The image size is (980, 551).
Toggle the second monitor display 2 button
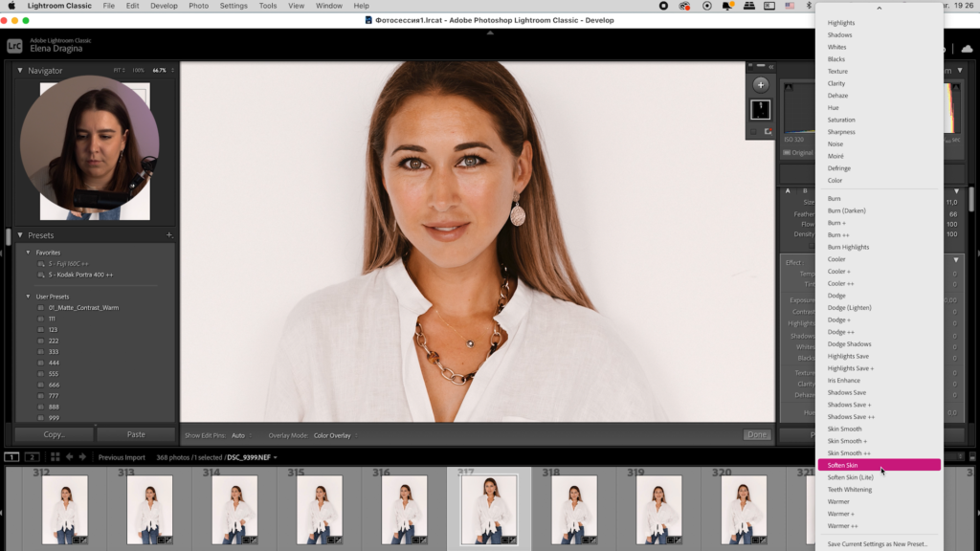(x=33, y=457)
